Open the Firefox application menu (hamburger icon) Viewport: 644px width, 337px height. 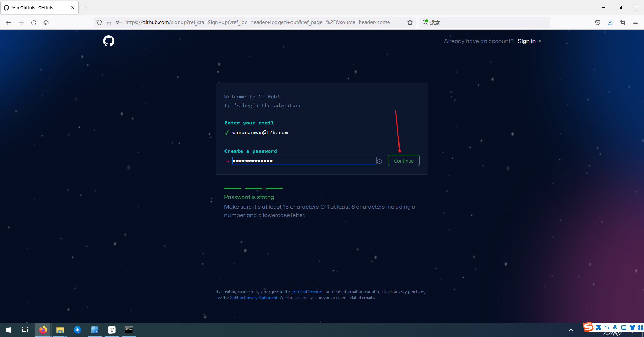[636, 22]
